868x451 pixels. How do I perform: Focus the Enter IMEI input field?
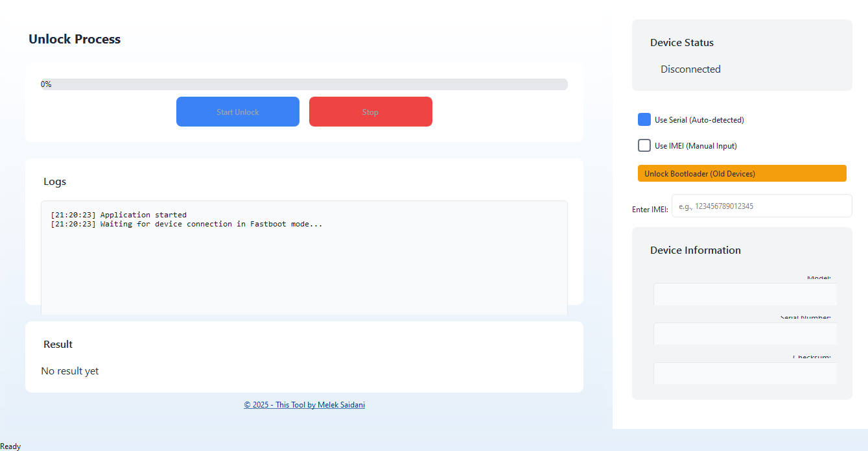pyautogui.click(x=762, y=206)
